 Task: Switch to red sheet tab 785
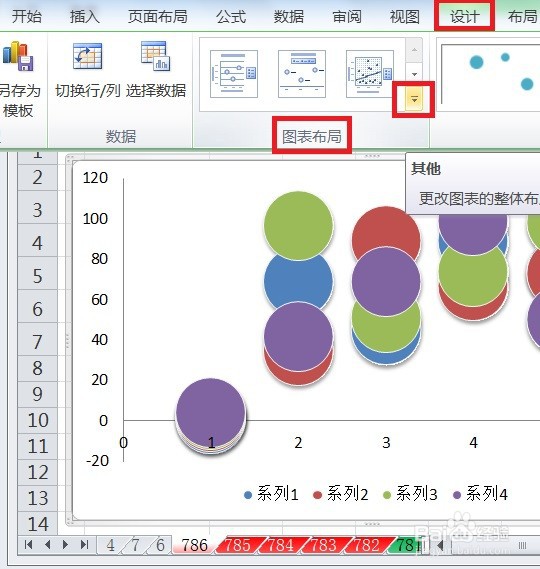238,545
